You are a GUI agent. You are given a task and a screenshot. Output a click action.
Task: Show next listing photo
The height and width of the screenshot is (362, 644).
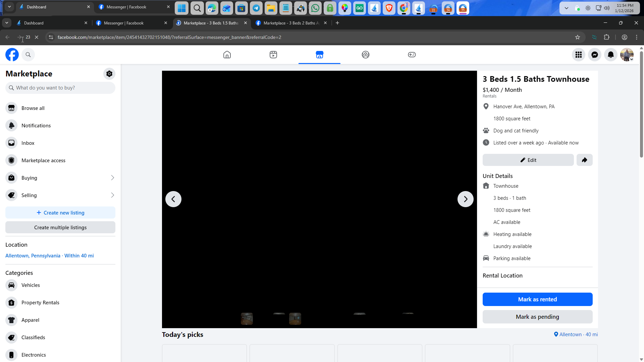click(465, 199)
